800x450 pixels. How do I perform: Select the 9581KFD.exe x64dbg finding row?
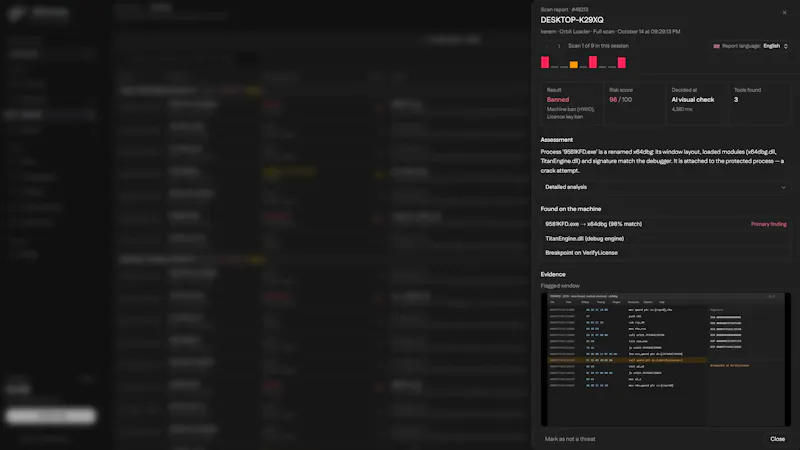665,224
